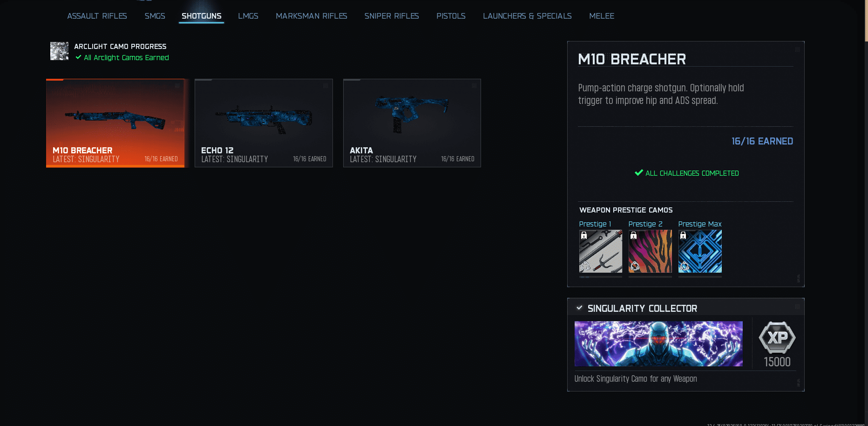Toggle the Singularity Collector checkmark
This screenshot has width=868, height=426.
tap(579, 308)
